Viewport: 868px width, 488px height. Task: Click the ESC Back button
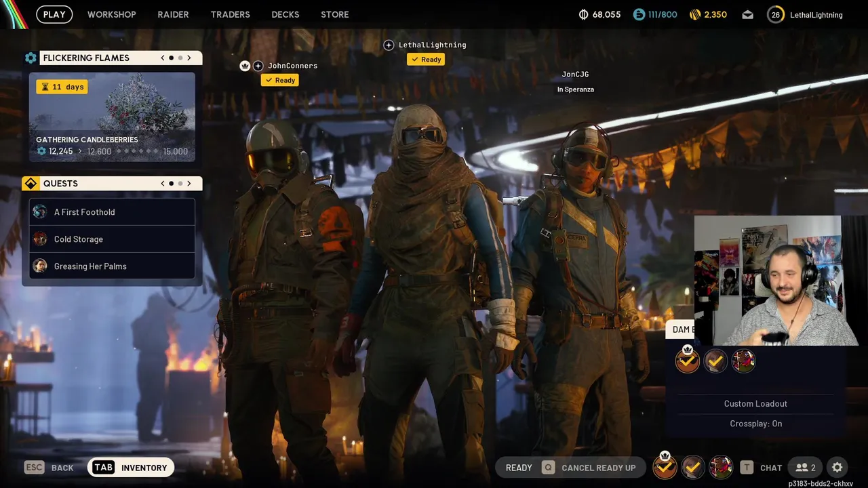click(49, 468)
